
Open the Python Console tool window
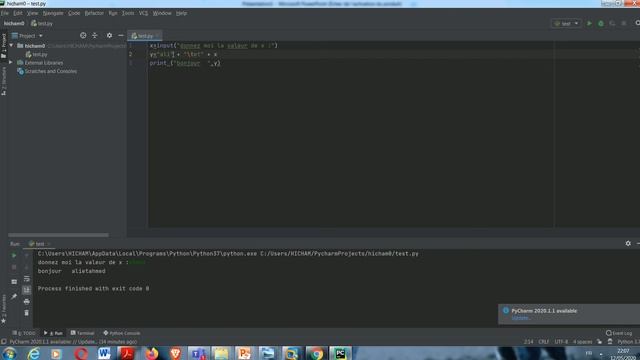(122, 333)
